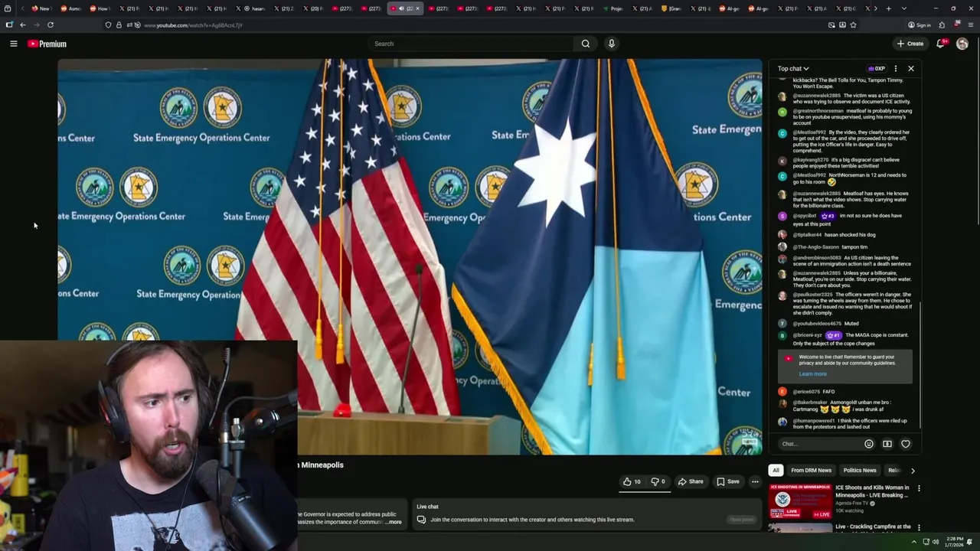Open YouTube notifications bell
Screen dimensions: 980x551
(941, 44)
